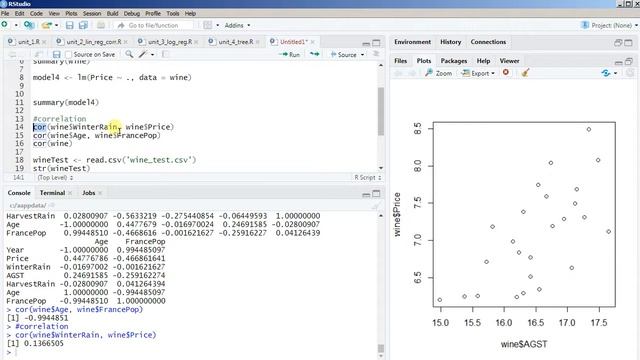Image resolution: width=640 pixels, height=360 pixels.
Task: Open the Addins dropdown
Action: 237,25
